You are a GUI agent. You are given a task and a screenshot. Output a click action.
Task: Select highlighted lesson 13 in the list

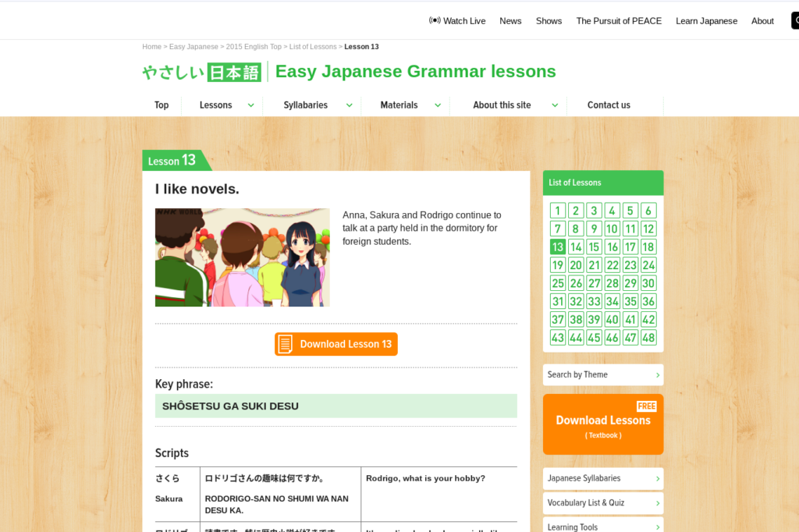tap(557, 247)
